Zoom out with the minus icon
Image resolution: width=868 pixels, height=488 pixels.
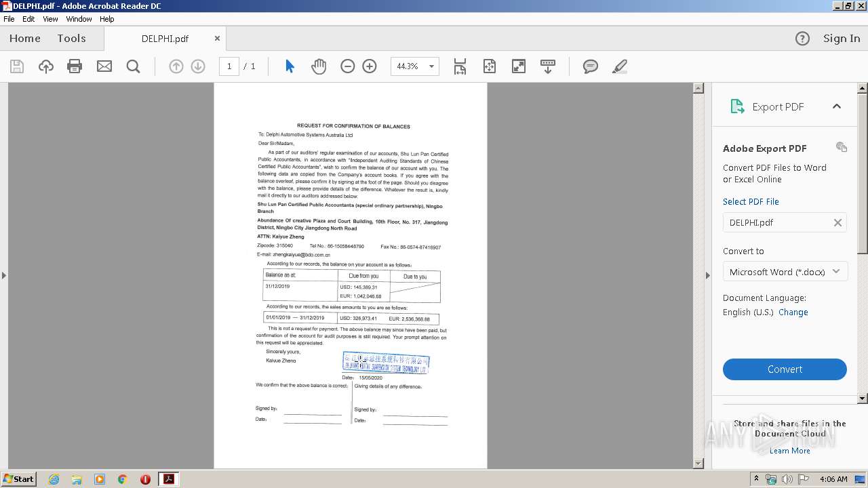point(348,66)
